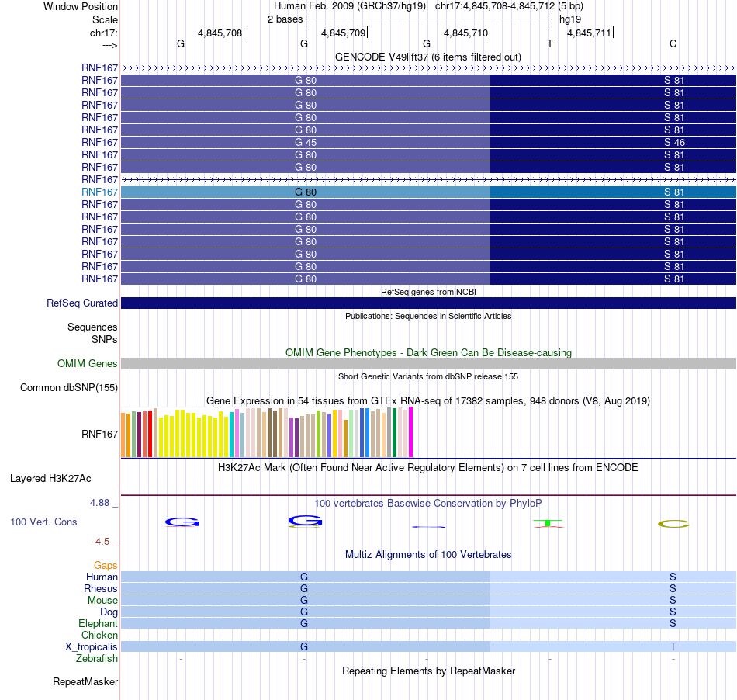Screen dimensions: 737x700
Task: Select the Common dbSNP(155) label
Action: point(68,387)
